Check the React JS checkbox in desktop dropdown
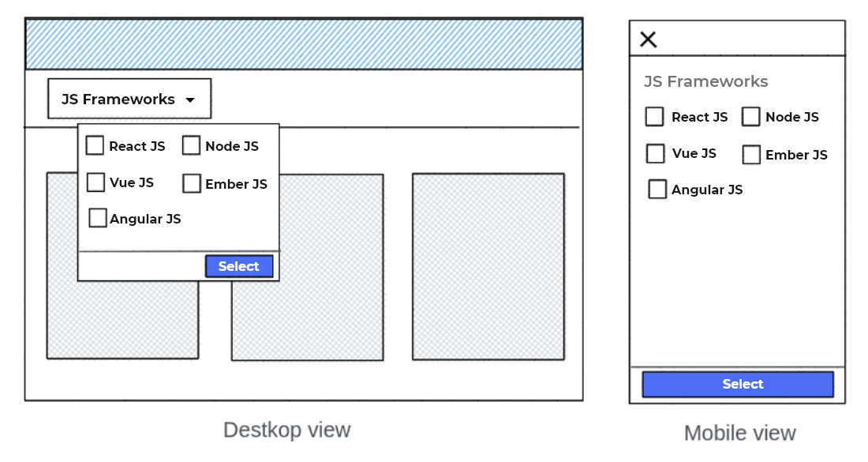This screenshot has height=462, width=868. point(95,145)
